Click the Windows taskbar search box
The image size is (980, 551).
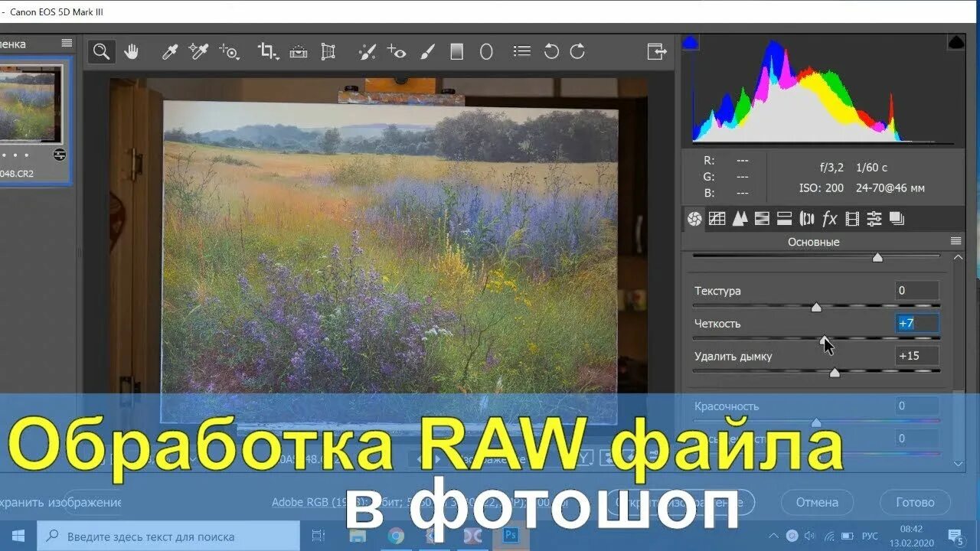[168, 536]
